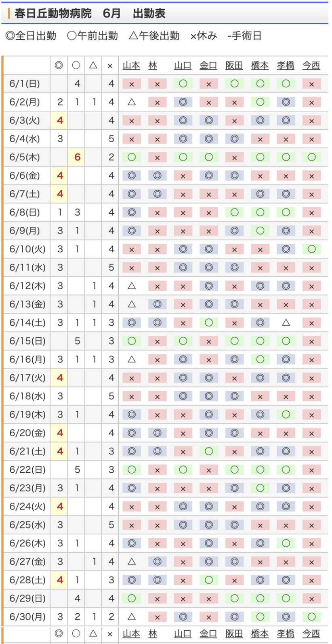Click highlighted count 6 on 6/5(木)
The width and height of the screenshot is (332, 644).
coord(77,157)
